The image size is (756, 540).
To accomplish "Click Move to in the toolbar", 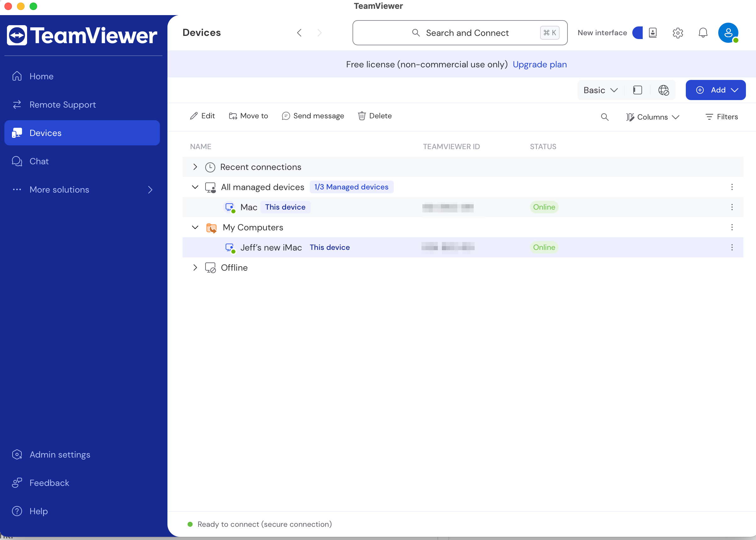I will [248, 116].
